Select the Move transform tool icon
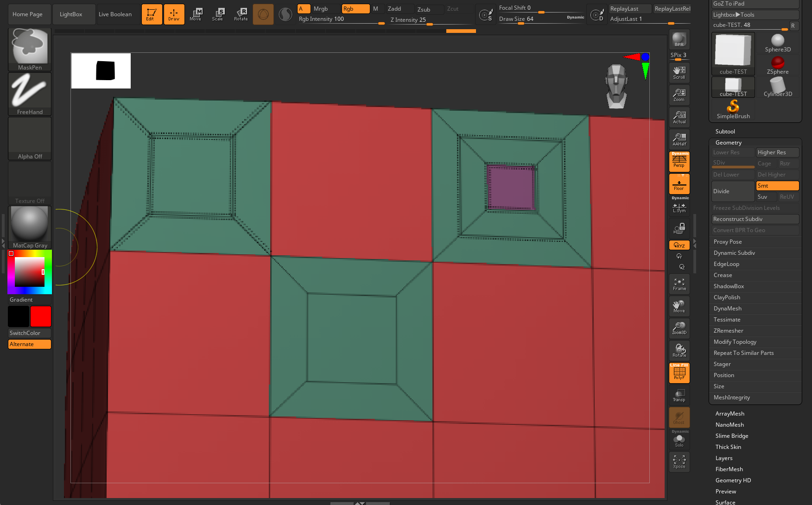This screenshot has width=812, height=505. tap(195, 14)
